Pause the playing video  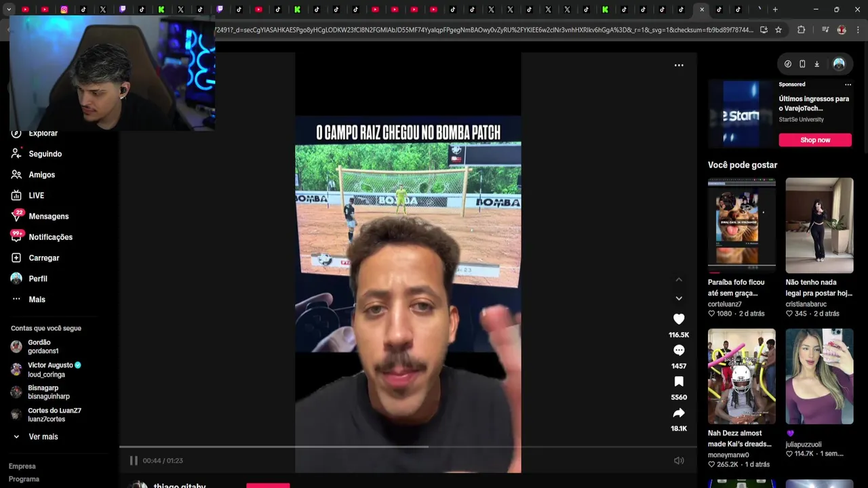pyautogui.click(x=134, y=460)
